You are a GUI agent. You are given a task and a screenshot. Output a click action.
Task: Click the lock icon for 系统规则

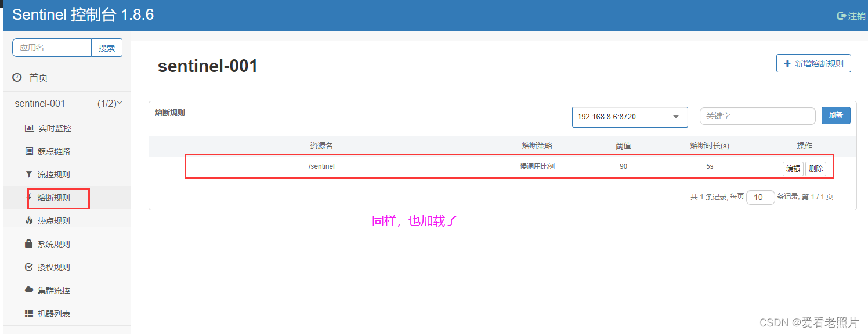[29, 244]
